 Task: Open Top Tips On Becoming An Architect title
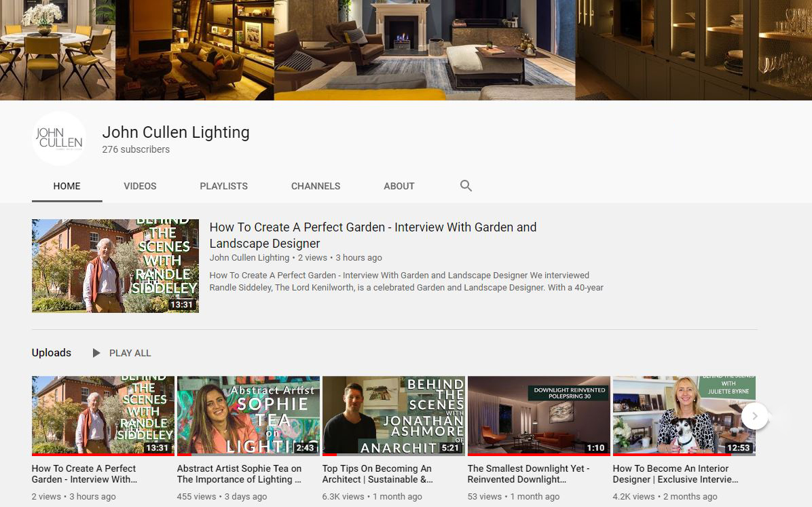377,474
